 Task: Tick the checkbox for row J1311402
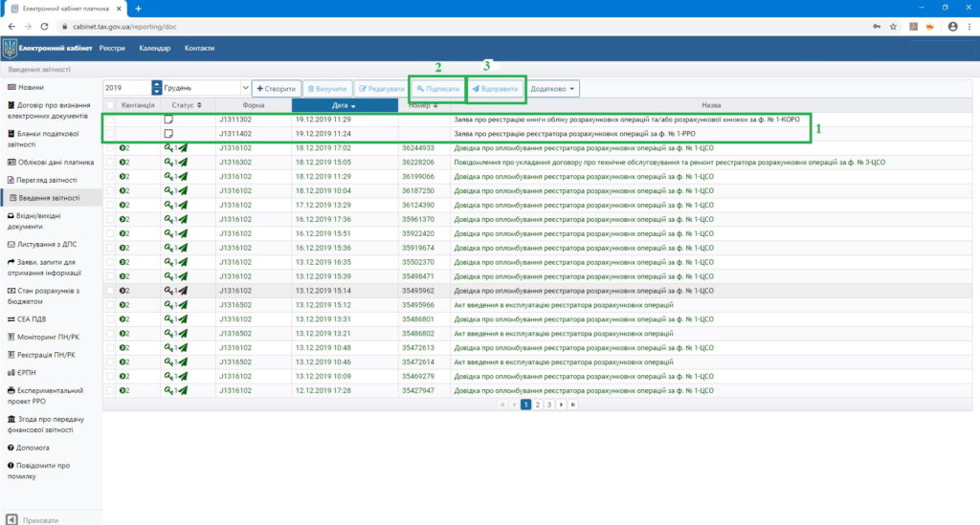[x=110, y=134]
